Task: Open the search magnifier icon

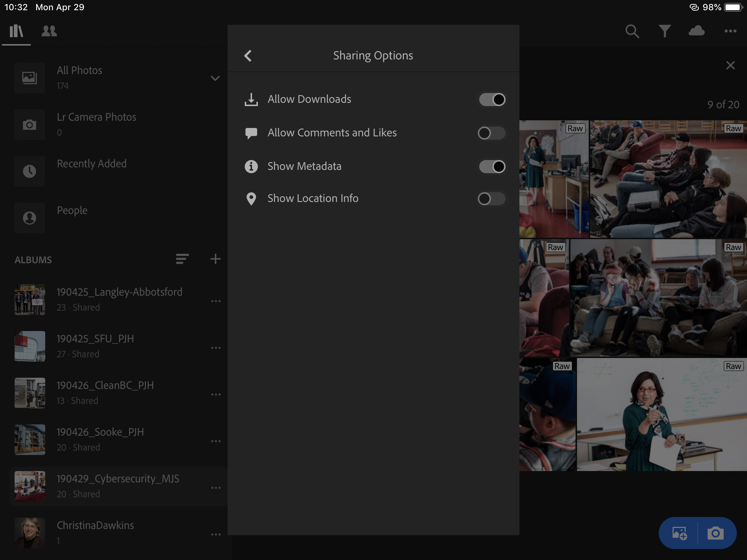Action: pyautogui.click(x=632, y=31)
